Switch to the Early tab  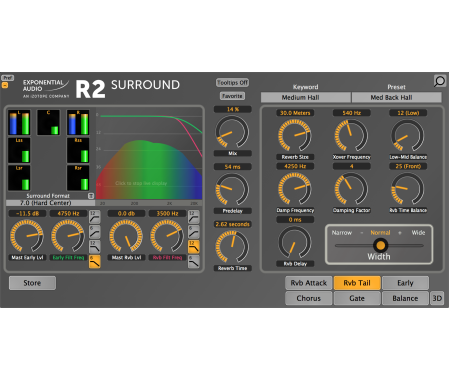point(405,283)
